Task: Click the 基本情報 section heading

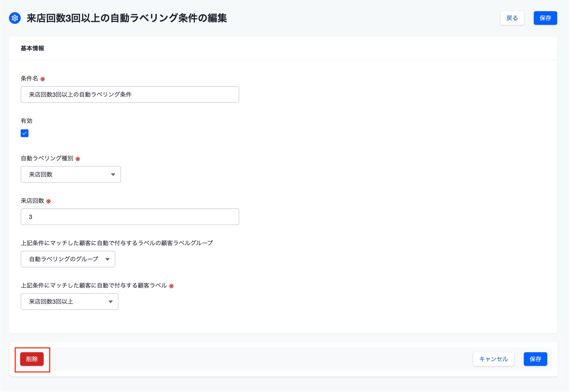Action: click(32, 48)
